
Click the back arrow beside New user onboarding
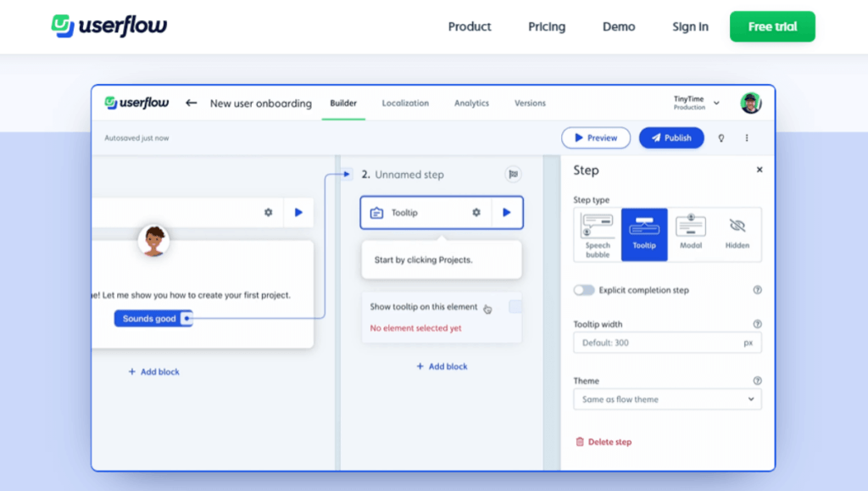(191, 103)
